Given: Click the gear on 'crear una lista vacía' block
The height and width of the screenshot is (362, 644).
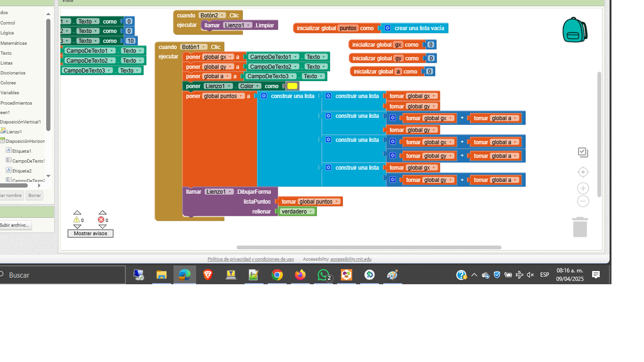Looking at the screenshot, I should (x=388, y=28).
